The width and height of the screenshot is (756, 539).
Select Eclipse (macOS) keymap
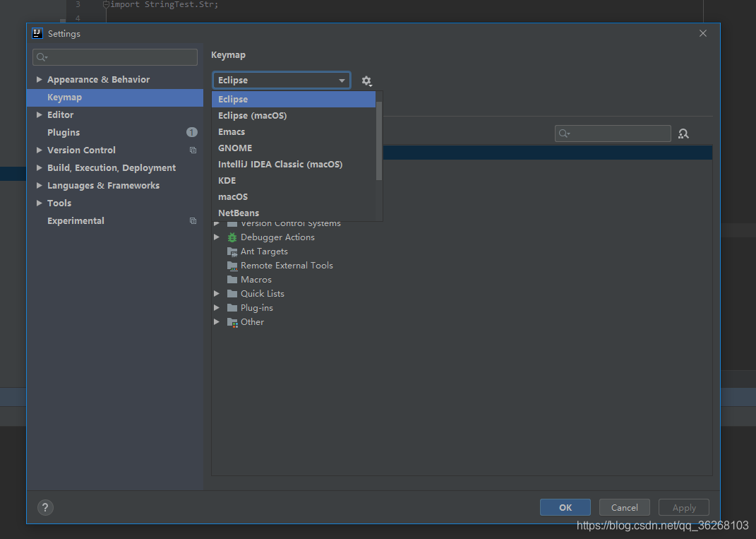click(x=294, y=115)
